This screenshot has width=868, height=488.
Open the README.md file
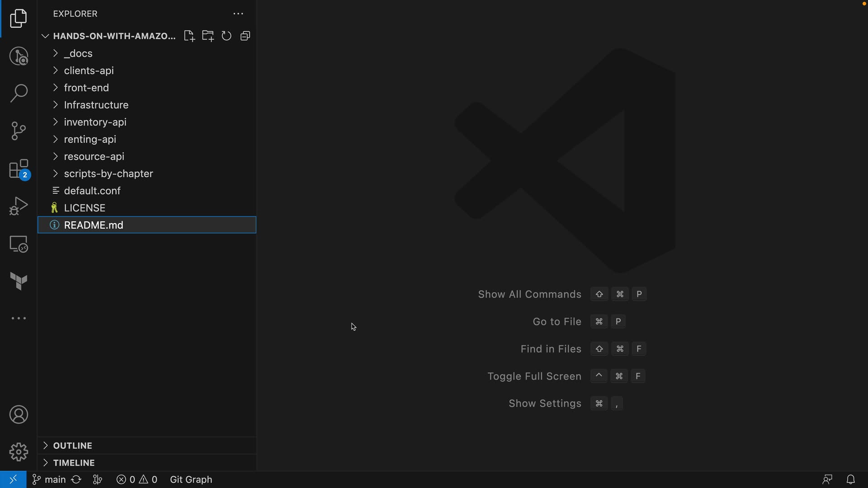point(94,225)
